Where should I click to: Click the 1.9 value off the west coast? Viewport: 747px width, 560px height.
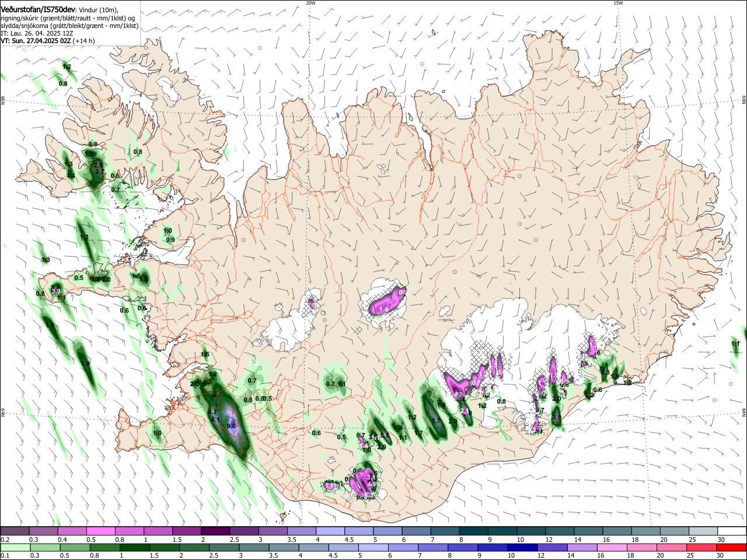86,363
